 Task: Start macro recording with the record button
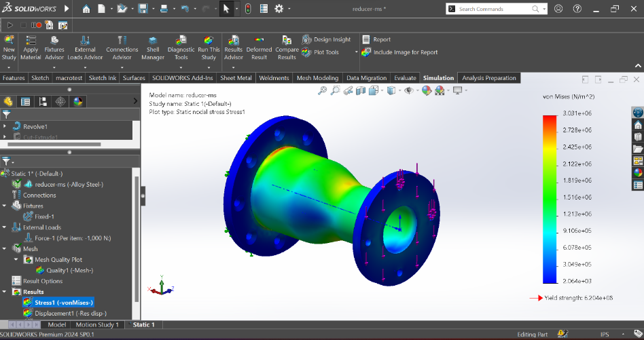pyautogui.click(x=39, y=25)
